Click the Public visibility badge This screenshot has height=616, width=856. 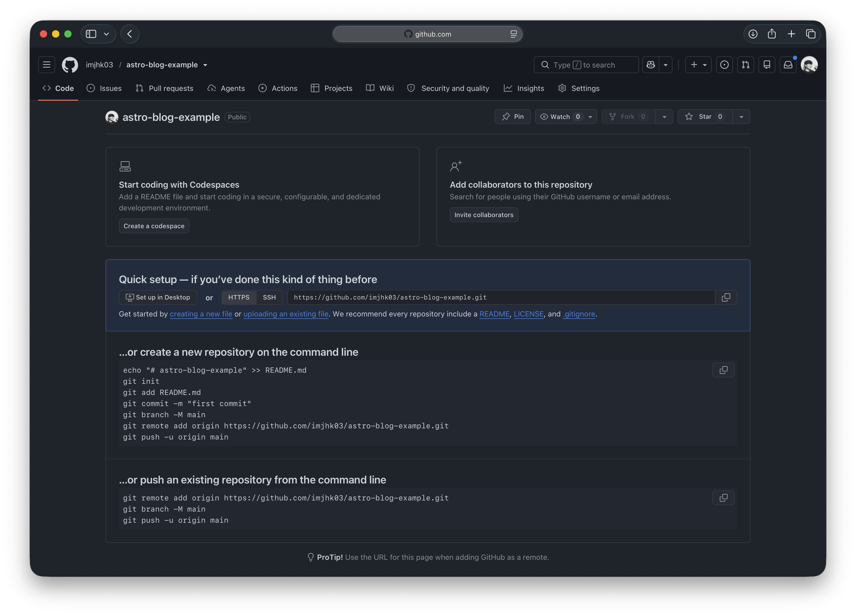237,117
